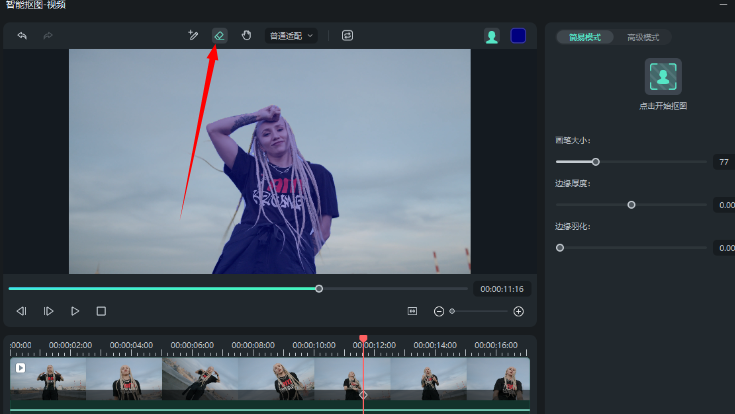Screen dimensions: 735x414
Task: Switch to 简易模式 tab
Action: click(585, 37)
